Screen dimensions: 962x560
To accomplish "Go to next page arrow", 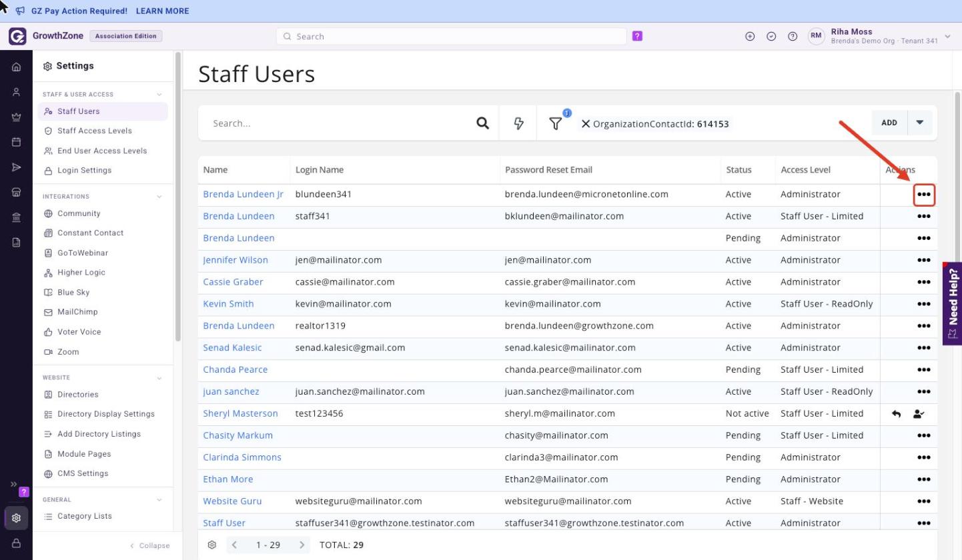I will tap(302, 545).
